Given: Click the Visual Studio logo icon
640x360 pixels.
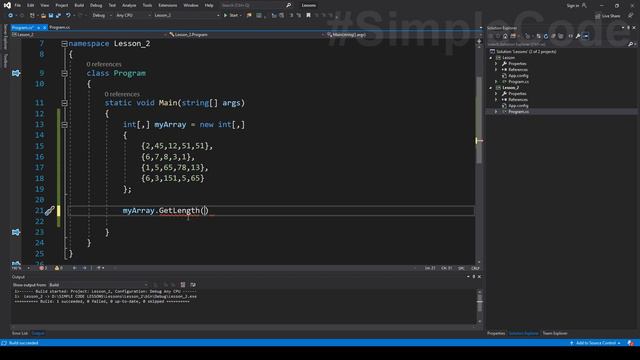Looking at the screenshot, I should pyautogui.click(x=7, y=5).
